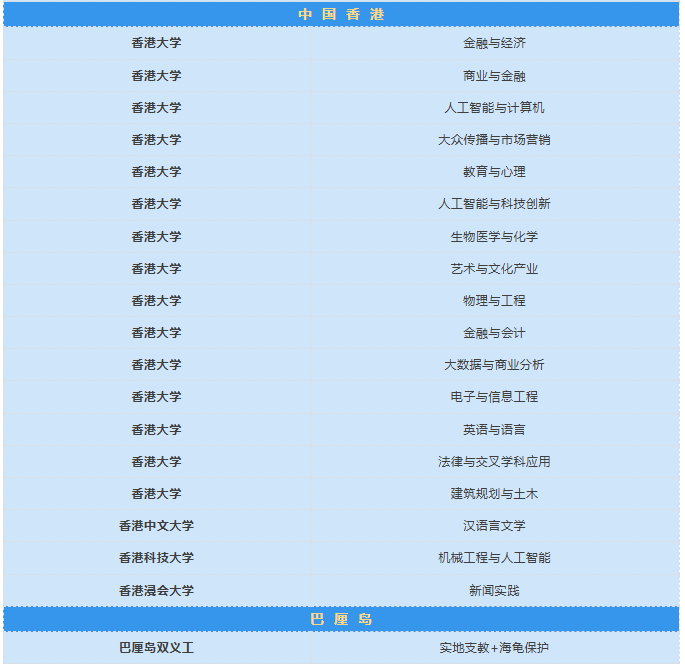Select the 人工智能与科技创新 program
This screenshot has width=685, height=667.
click(x=494, y=204)
